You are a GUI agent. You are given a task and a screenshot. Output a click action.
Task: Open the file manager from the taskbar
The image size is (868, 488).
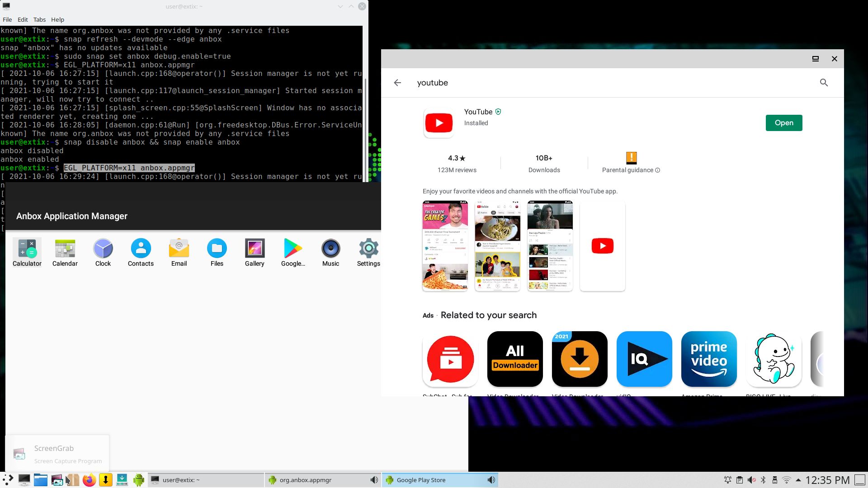pos(40,480)
